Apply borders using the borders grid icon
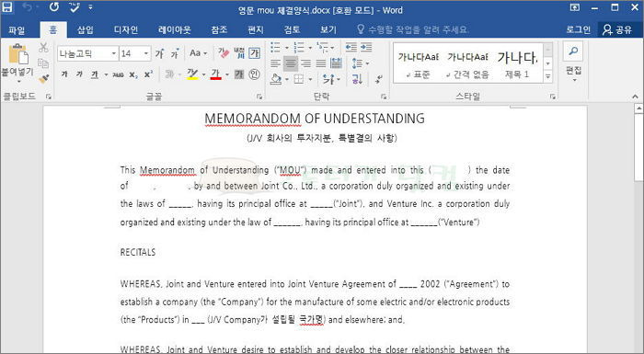Viewport: 644px width, 354px height. pyautogui.click(x=299, y=79)
